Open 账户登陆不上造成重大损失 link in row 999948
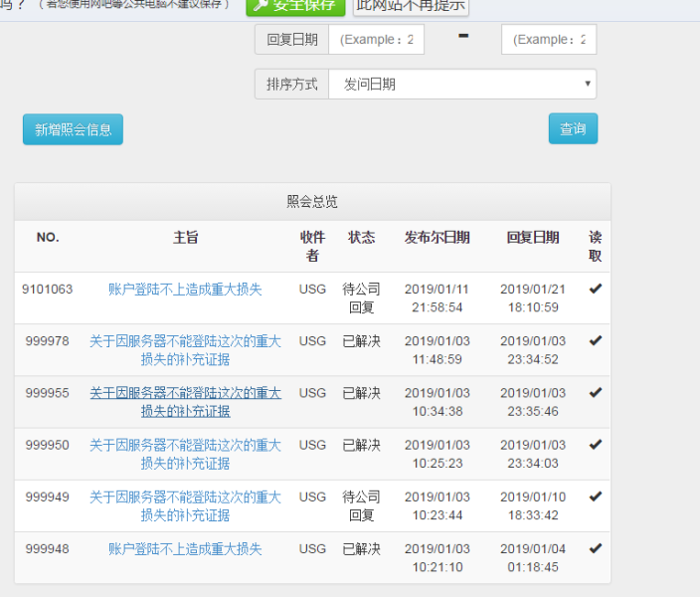The height and width of the screenshot is (597, 700). point(185,549)
